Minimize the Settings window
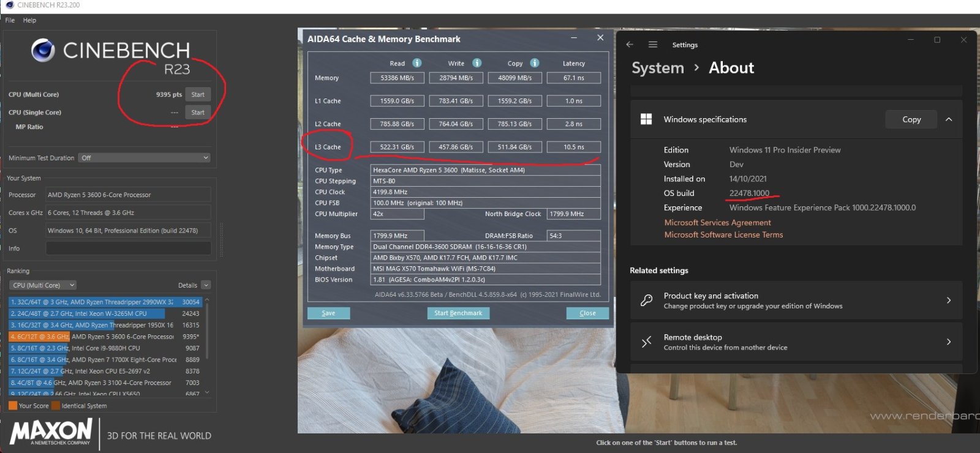The image size is (980, 453). (x=911, y=40)
